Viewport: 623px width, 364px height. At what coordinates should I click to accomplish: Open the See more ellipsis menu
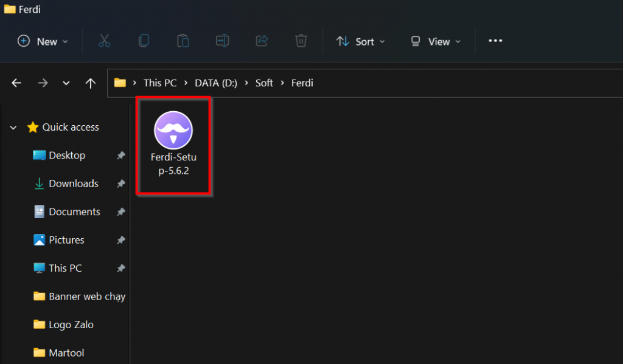[495, 41]
